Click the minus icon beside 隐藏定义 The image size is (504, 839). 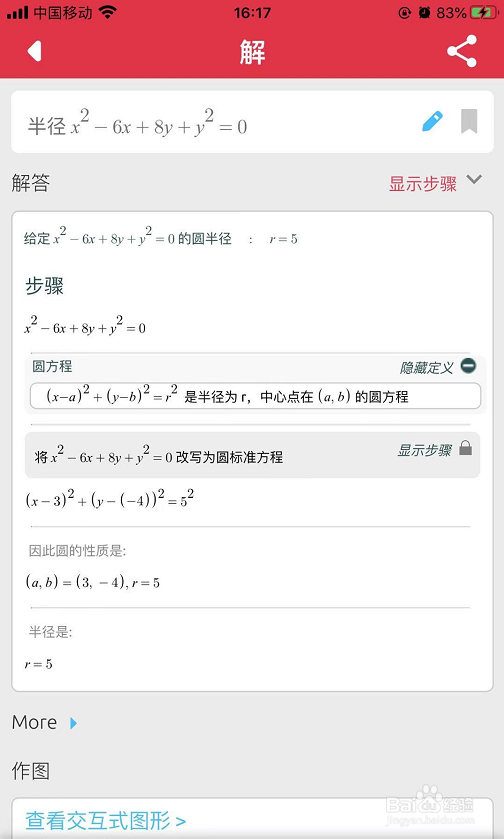click(x=468, y=365)
